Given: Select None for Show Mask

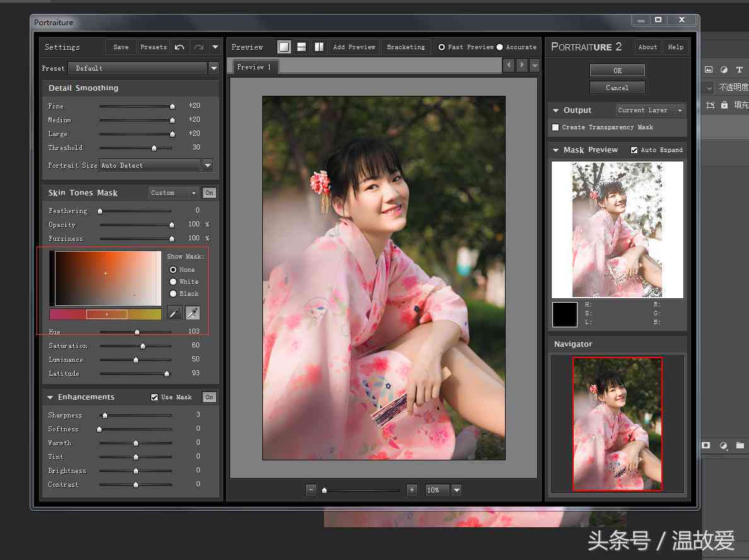Looking at the screenshot, I should pyautogui.click(x=173, y=270).
